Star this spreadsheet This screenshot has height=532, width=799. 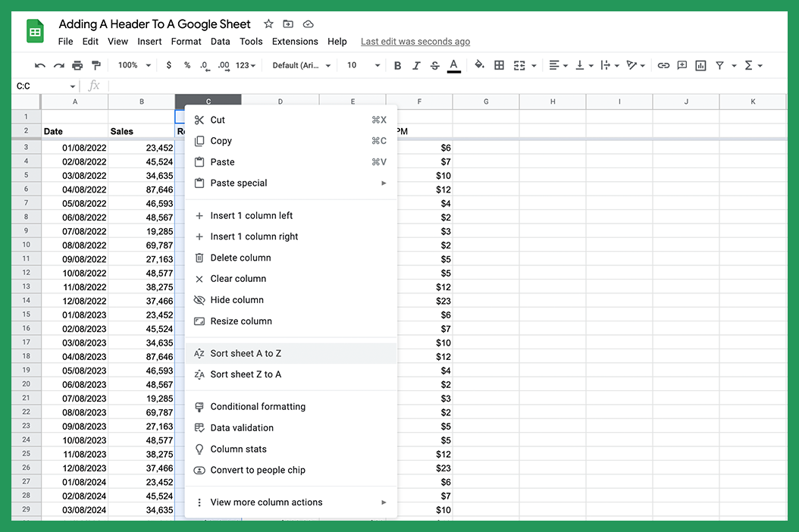click(x=268, y=23)
